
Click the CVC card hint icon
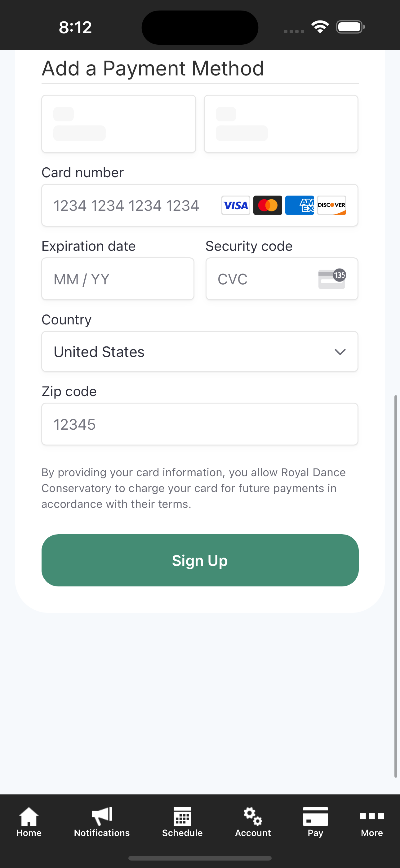(332, 279)
